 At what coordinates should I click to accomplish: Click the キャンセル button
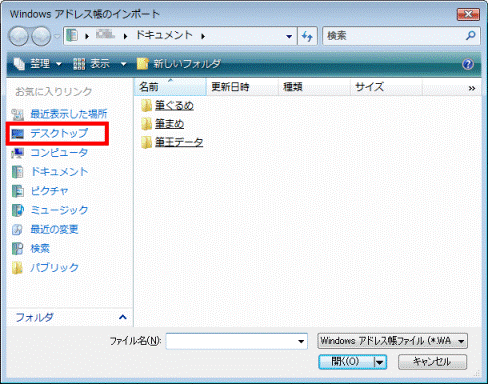[x=432, y=362]
